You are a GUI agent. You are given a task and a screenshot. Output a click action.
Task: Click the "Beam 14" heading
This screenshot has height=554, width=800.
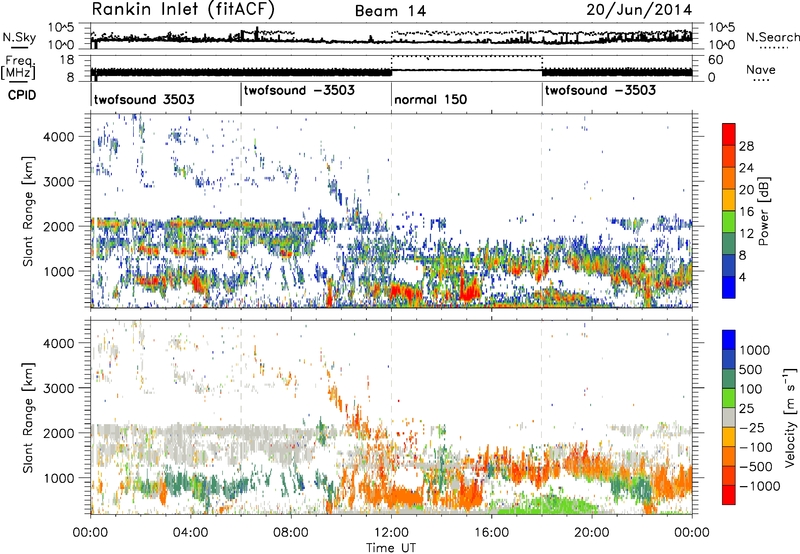click(390, 11)
